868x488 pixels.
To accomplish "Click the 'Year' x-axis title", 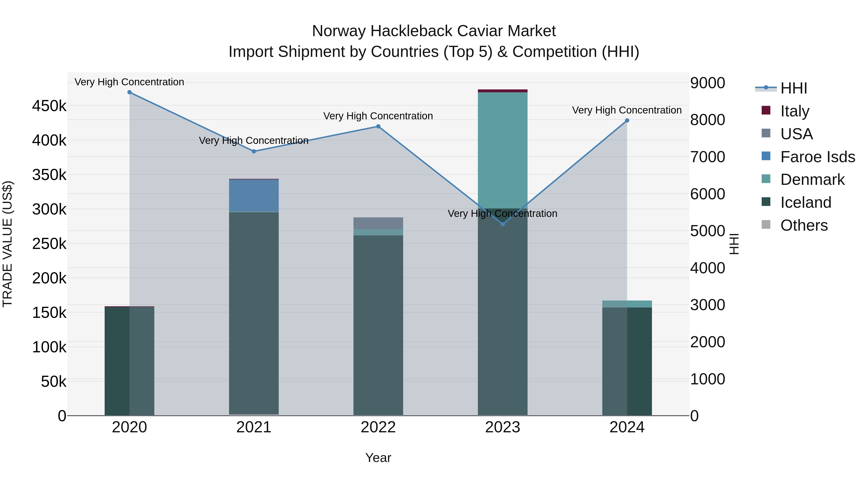I will tap(378, 458).
